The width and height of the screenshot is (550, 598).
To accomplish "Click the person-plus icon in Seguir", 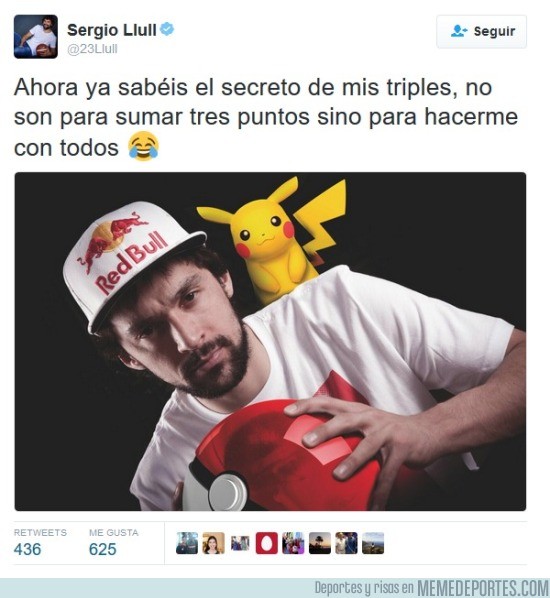I will click(x=459, y=31).
